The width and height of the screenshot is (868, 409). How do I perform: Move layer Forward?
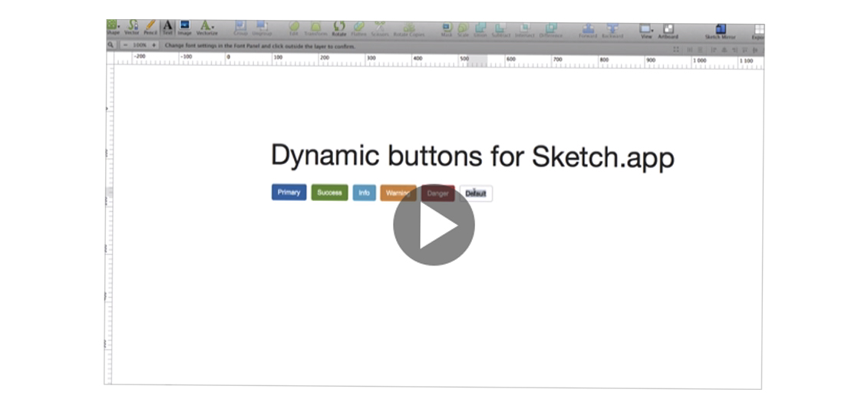(588, 30)
